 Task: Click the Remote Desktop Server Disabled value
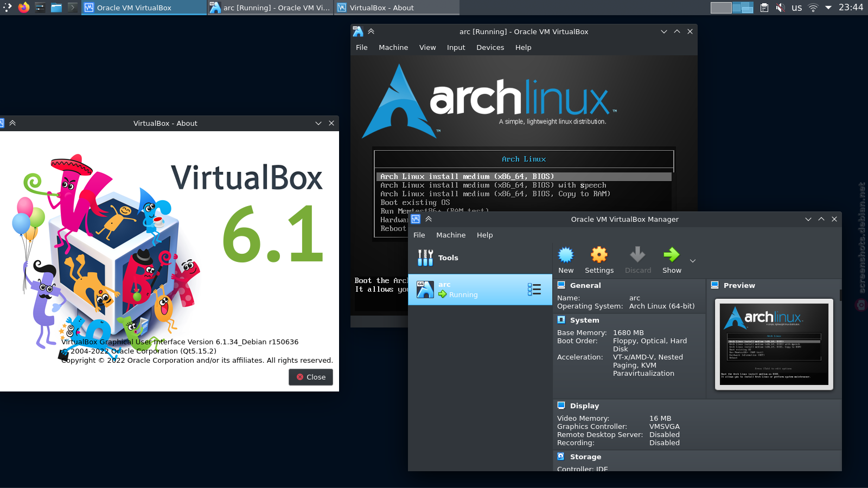(x=665, y=435)
